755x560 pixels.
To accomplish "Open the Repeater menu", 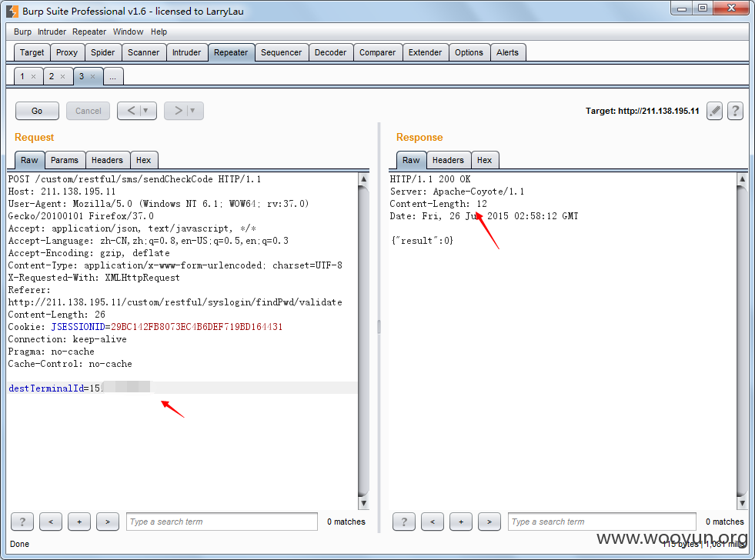I will coord(89,32).
